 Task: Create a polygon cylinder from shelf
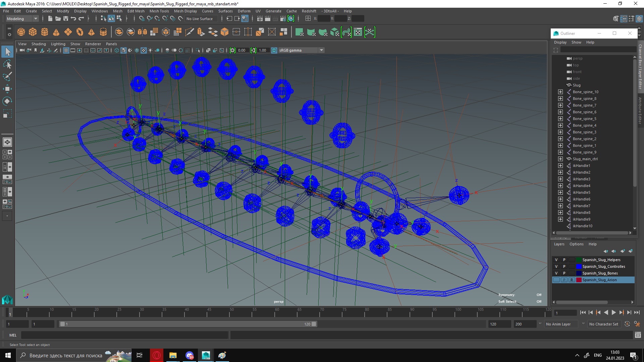pyautogui.click(x=45, y=32)
